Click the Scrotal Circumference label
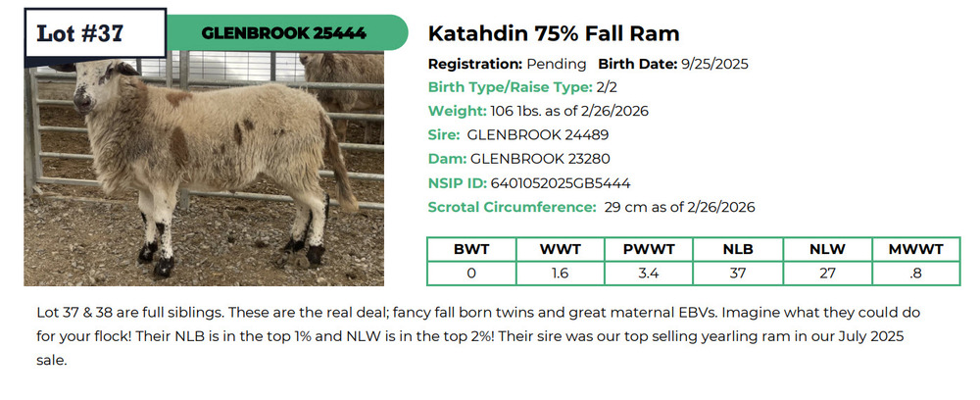 click(x=512, y=207)
